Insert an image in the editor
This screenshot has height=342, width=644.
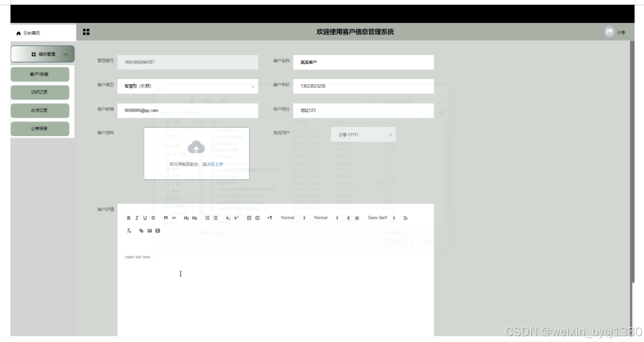[149, 230]
